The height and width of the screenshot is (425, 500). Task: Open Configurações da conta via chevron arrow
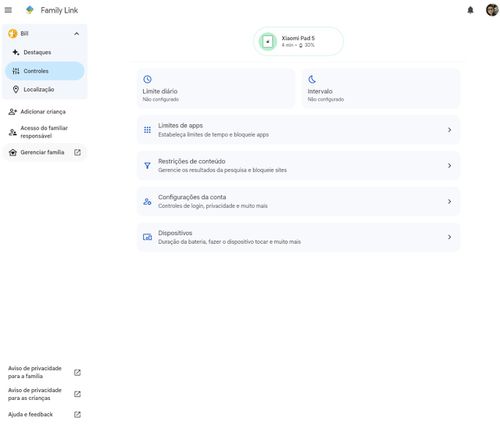pyautogui.click(x=449, y=201)
